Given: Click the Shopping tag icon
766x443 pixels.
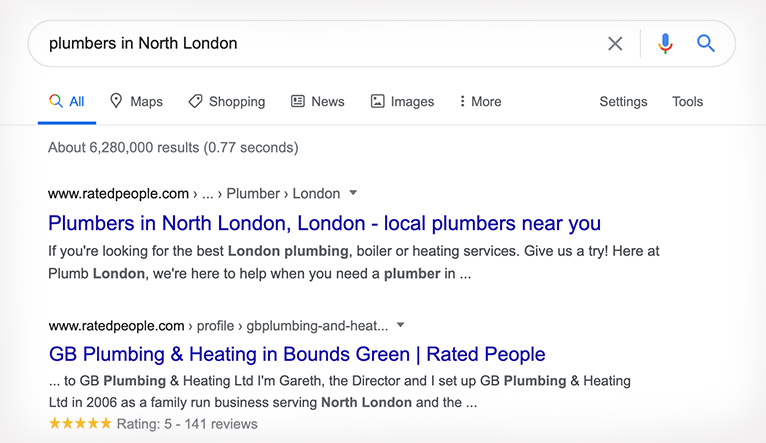Looking at the screenshot, I should tap(195, 101).
